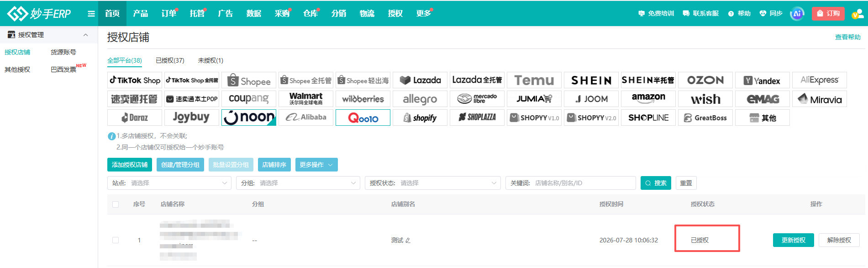Click the 重置 button
Image resolution: width=868 pixels, height=268 pixels.
point(686,183)
